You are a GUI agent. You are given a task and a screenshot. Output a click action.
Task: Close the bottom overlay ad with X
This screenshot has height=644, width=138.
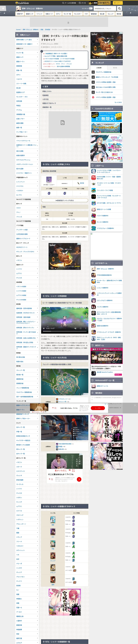pos(135,405)
